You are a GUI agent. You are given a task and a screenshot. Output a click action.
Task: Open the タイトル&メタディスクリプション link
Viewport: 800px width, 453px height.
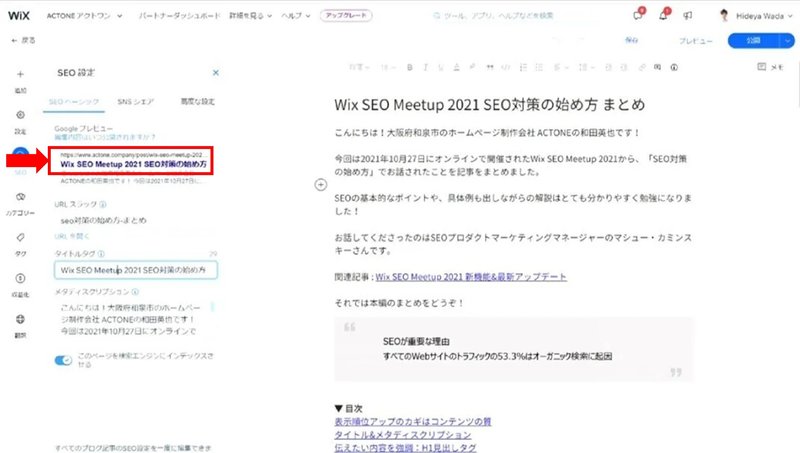tap(403, 435)
